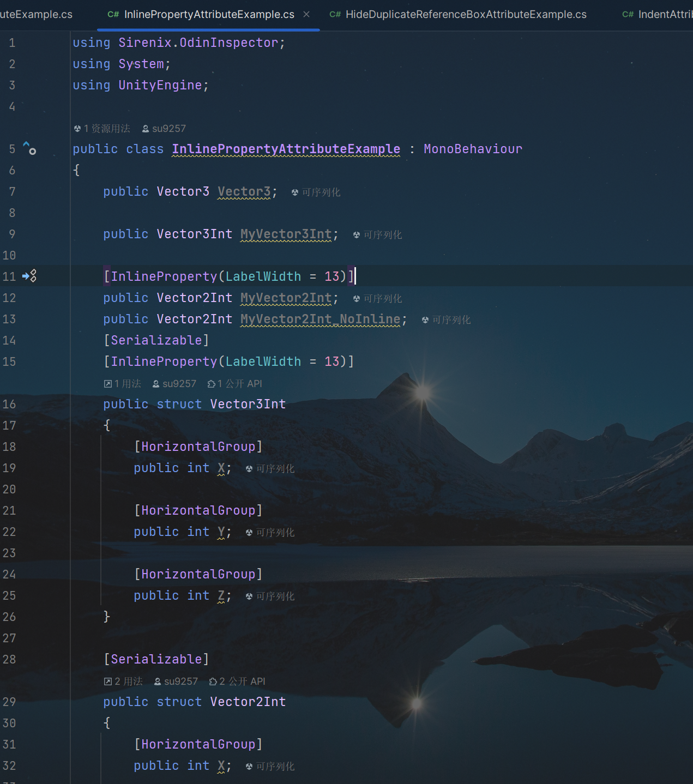Screen dimensions: 693x784
Task: Click the context action icon on line 11
Action: [29, 276]
